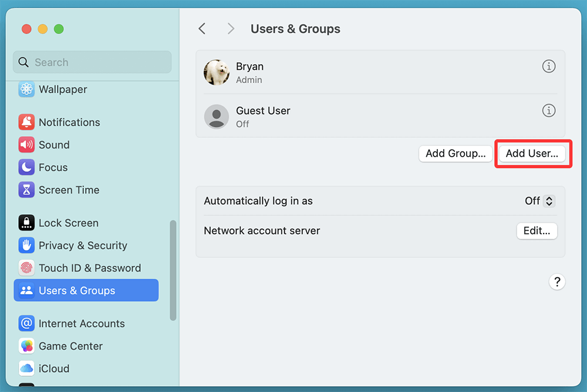Click the Add Group... button
The height and width of the screenshot is (392, 587).
[x=456, y=153]
